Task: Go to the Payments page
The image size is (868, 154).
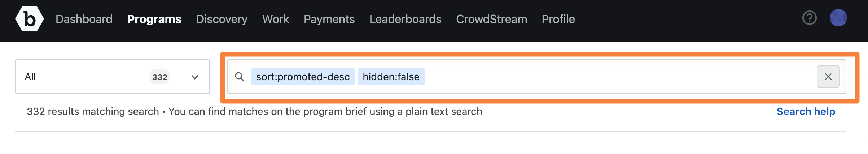Action: click(x=329, y=19)
